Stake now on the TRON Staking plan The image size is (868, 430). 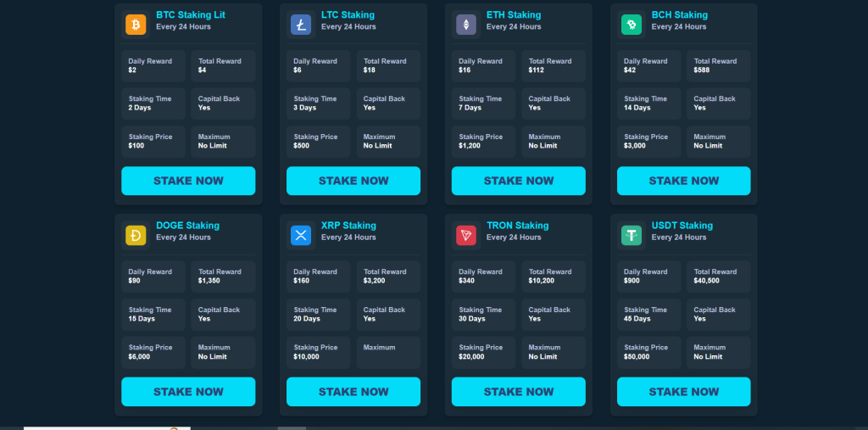[519, 392]
